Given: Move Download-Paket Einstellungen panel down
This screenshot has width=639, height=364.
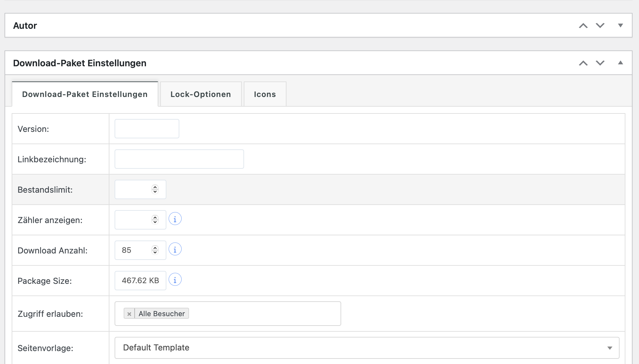Looking at the screenshot, I should click(x=600, y=63).
